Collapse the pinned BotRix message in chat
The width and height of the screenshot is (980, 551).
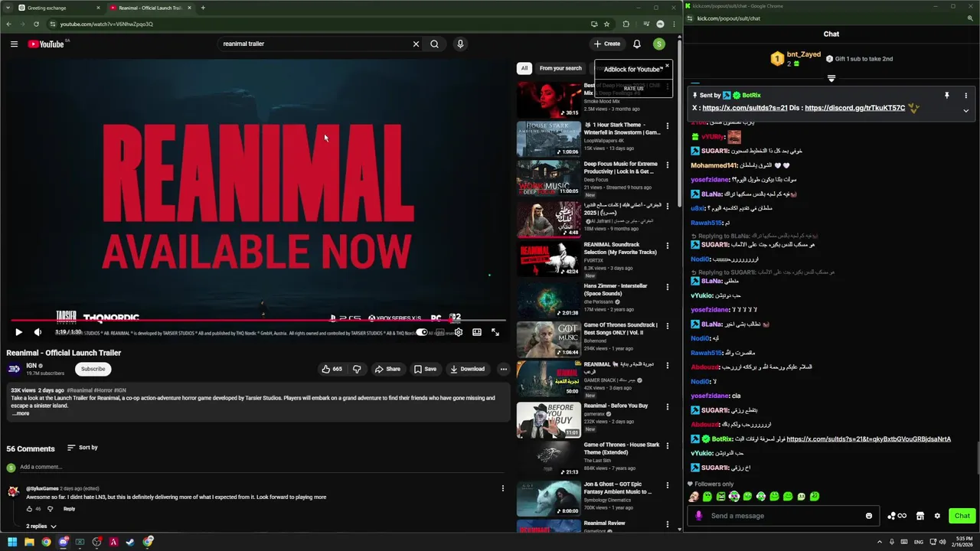(x=965, y=111)
